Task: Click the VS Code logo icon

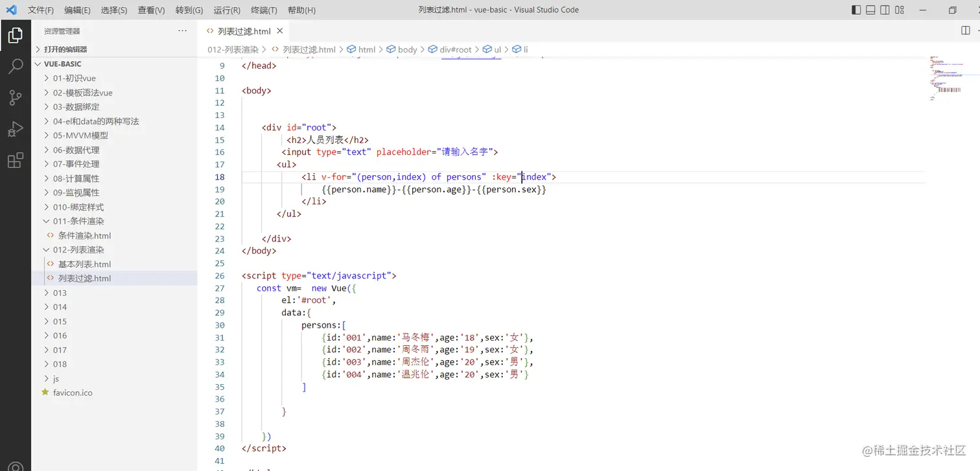Action: tap(11, 10)
